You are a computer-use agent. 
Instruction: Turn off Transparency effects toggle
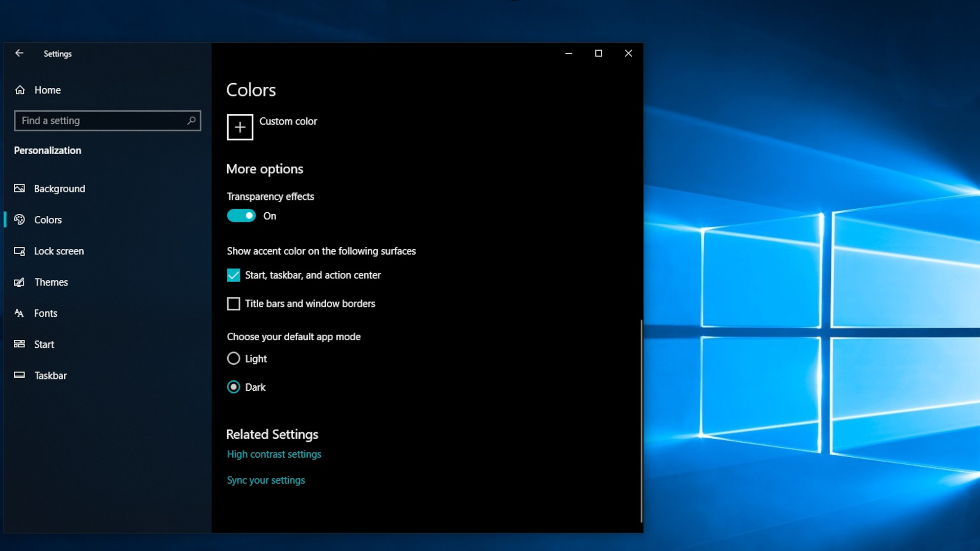point(241,216)
